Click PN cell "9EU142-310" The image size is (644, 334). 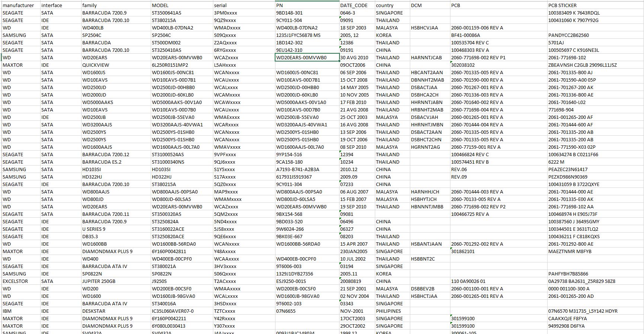tap(307, 50)
